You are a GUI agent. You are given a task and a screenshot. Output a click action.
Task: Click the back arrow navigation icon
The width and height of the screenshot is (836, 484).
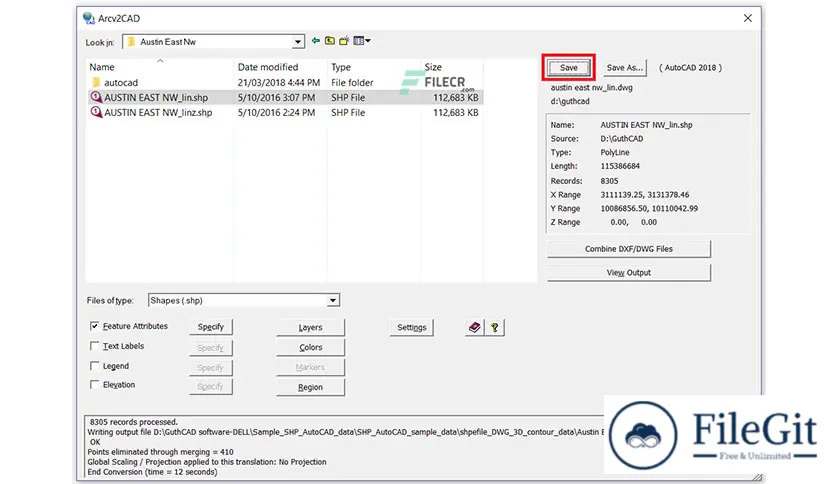316,41
